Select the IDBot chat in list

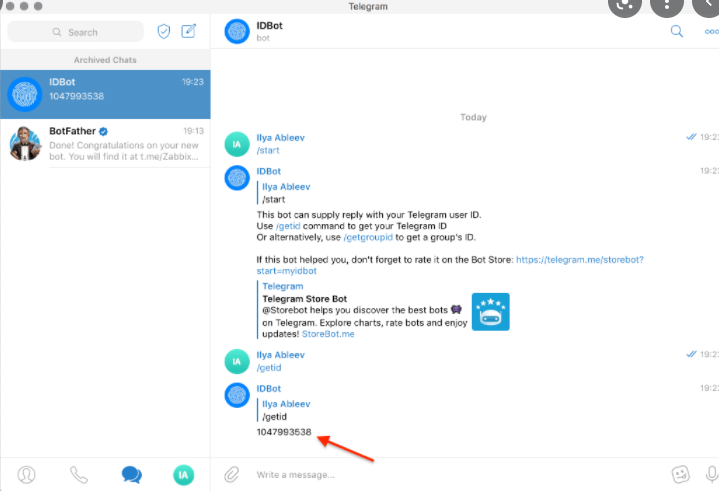click(105, 94)
